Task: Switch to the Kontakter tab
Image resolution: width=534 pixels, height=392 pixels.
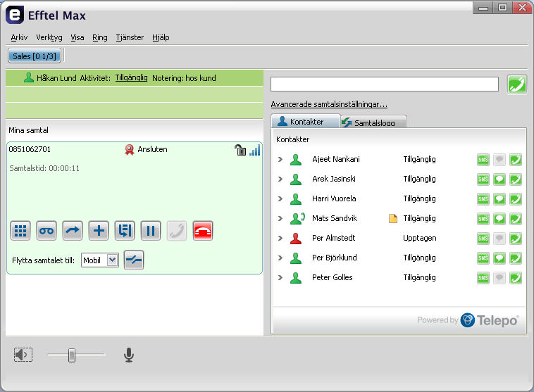Action: coord(306,122)
